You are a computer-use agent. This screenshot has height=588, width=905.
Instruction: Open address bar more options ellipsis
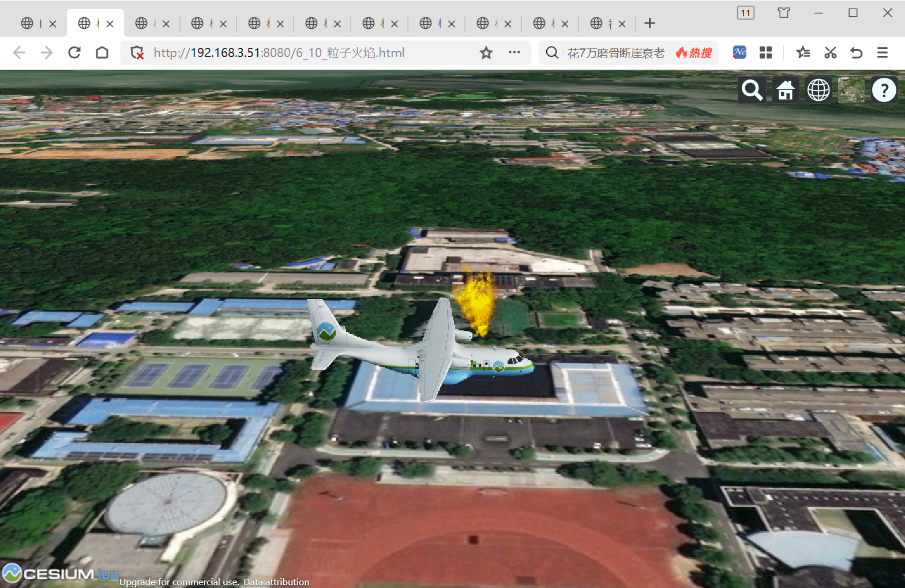(x=515, y=52)
